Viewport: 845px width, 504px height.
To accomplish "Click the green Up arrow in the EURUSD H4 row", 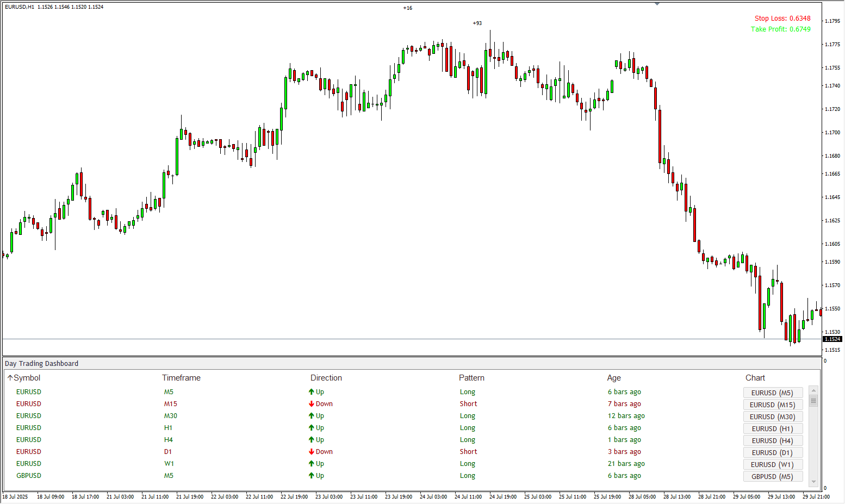I will pos(312,440).
